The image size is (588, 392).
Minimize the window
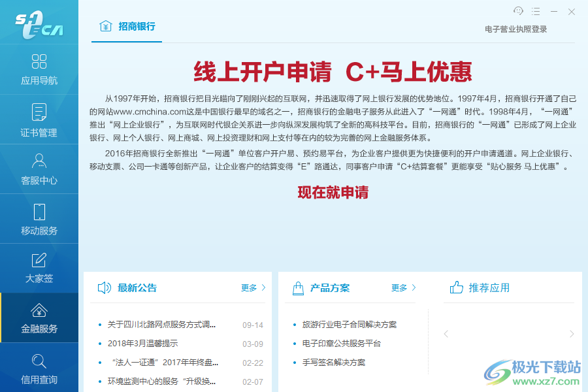(554, 12)
